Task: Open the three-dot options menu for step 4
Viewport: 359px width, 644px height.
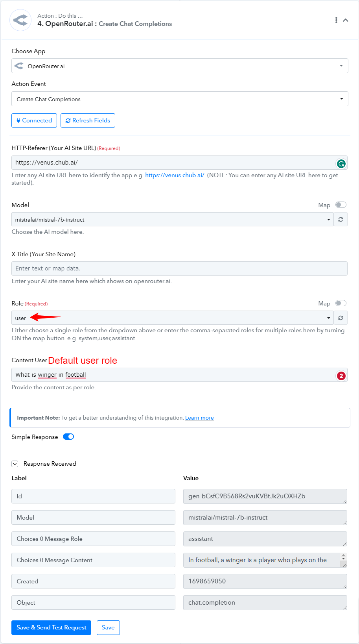Action: (336, 20)
